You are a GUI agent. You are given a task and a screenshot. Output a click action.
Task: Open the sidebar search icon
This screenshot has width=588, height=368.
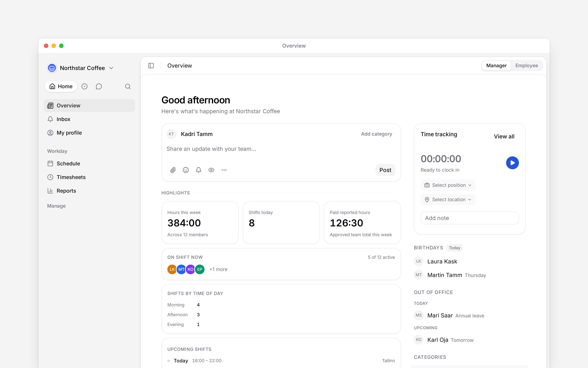pos(128,86)
